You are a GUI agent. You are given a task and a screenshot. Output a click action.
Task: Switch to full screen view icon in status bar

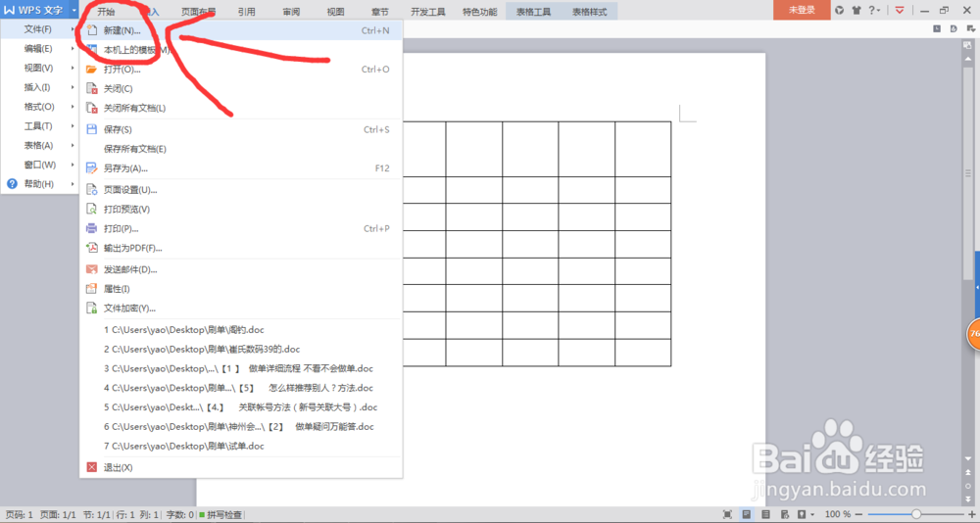727,514
